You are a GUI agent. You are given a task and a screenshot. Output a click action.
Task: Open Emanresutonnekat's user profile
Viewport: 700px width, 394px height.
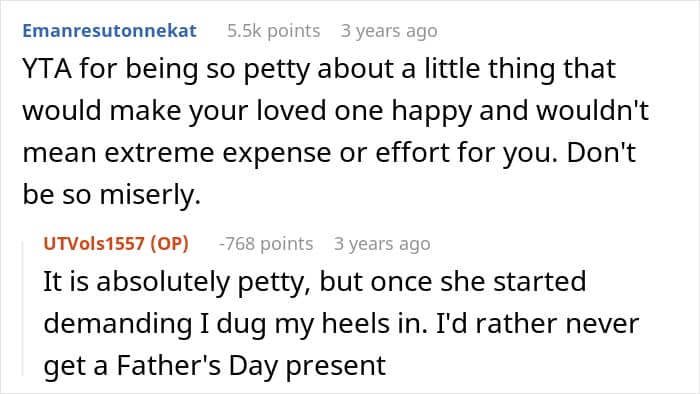pyautogui.click(x=109, y=31)
